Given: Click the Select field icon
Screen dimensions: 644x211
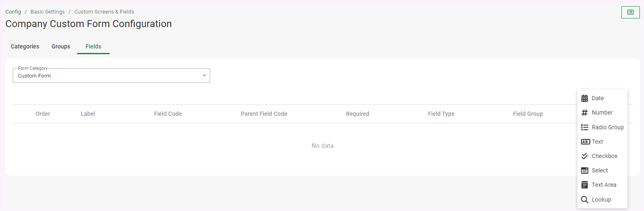Looking at the screenshot, I should point(584,170).
